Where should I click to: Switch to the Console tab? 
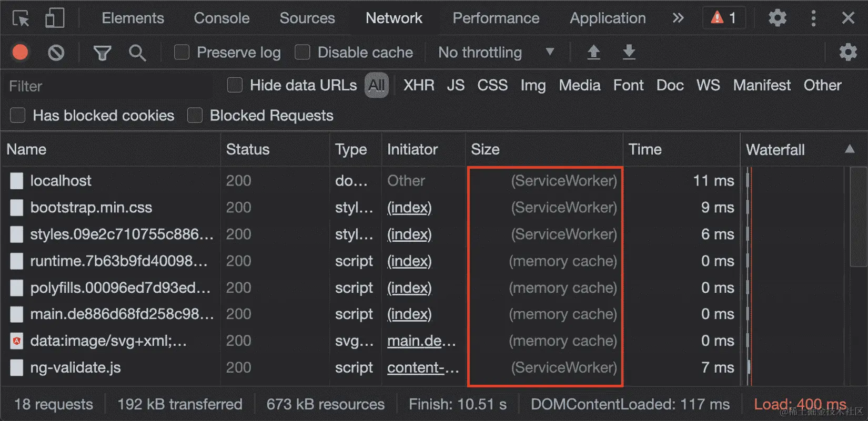click(x=221, y=18)
